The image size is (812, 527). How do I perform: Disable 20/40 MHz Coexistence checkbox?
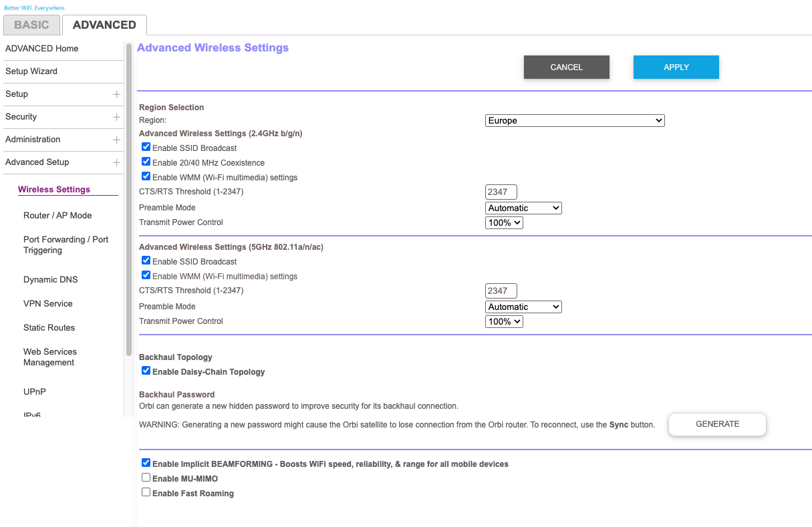[x=146, y=162]
